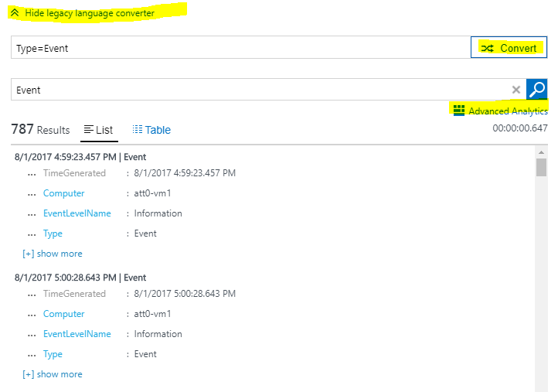Click the Type=Event legacy query field
Screen dimensions: 558x392
[x=240, y=48]
